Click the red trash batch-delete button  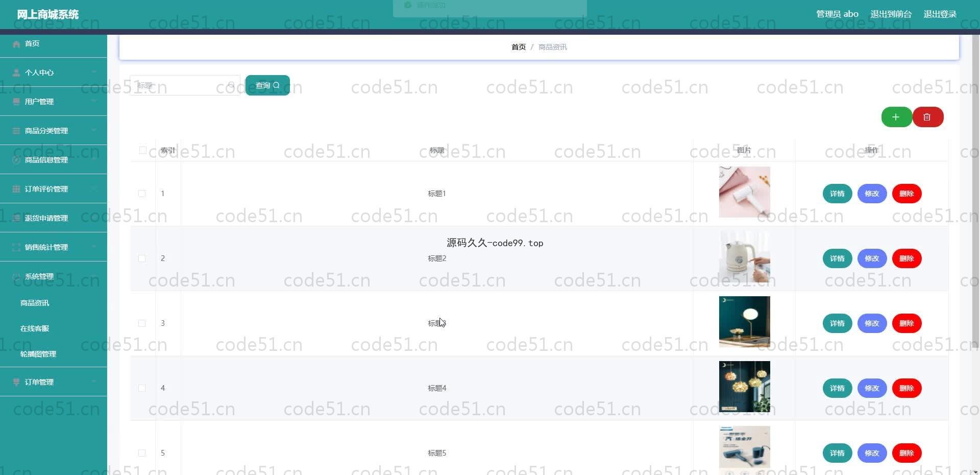[x=927, y=117]
